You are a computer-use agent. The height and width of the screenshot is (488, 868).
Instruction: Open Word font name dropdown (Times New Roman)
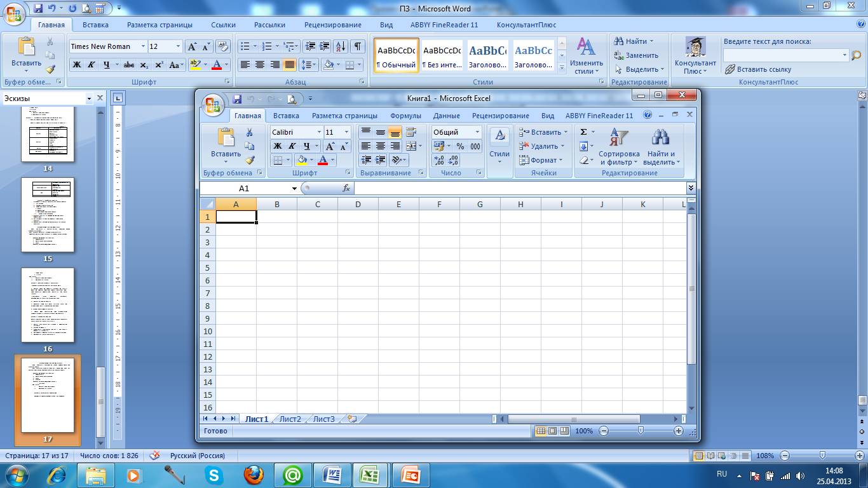[142, 46]
